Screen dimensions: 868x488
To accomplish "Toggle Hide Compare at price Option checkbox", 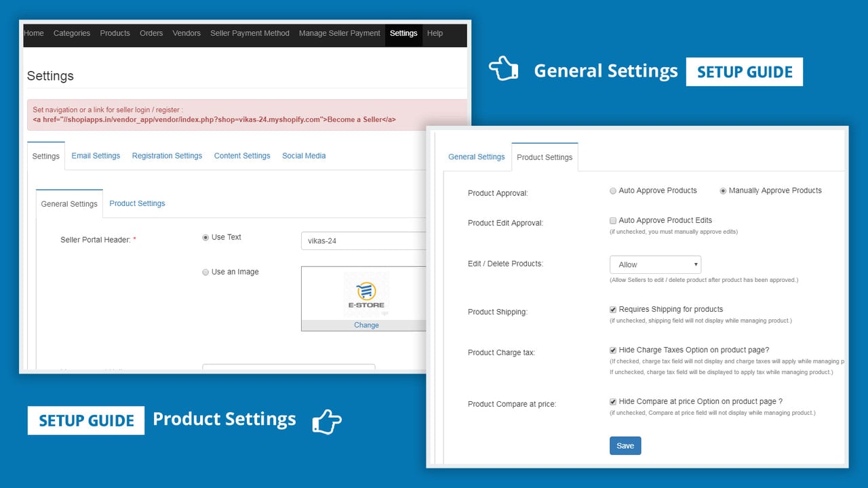I will click(x=613, y=401).
